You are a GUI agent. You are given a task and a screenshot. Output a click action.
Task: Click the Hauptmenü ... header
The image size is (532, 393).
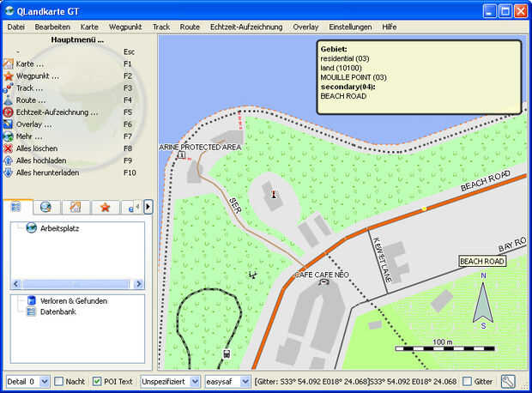pos(77,39)
